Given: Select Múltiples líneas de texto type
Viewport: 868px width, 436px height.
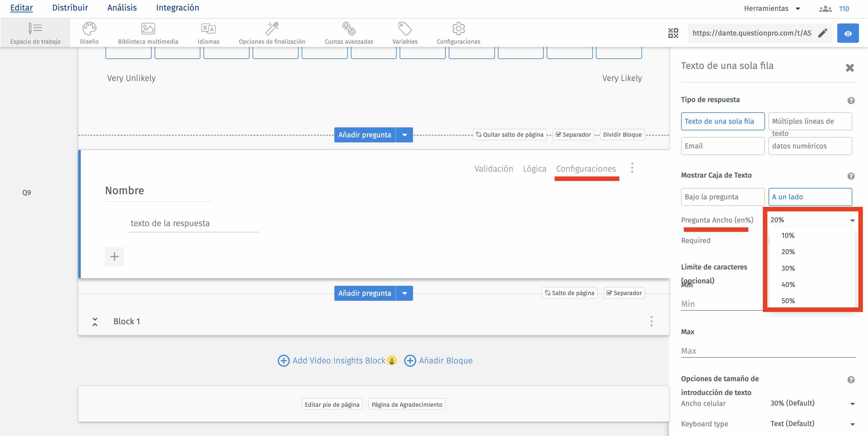Looking at the screenshot, I should (x=810, y=121).
